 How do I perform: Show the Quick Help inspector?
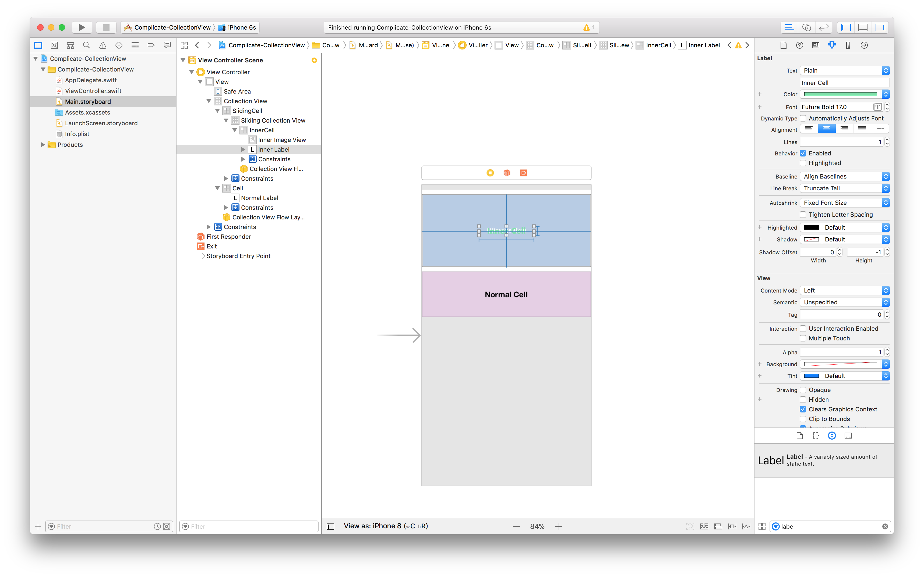799,45
